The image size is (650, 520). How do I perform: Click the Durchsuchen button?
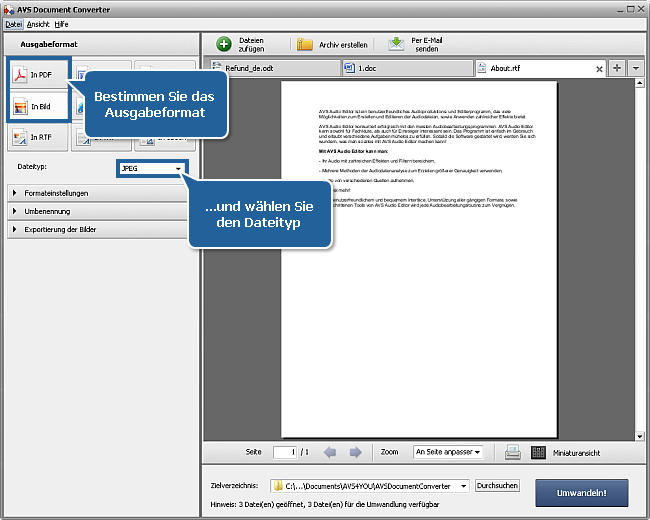(497, 486)
